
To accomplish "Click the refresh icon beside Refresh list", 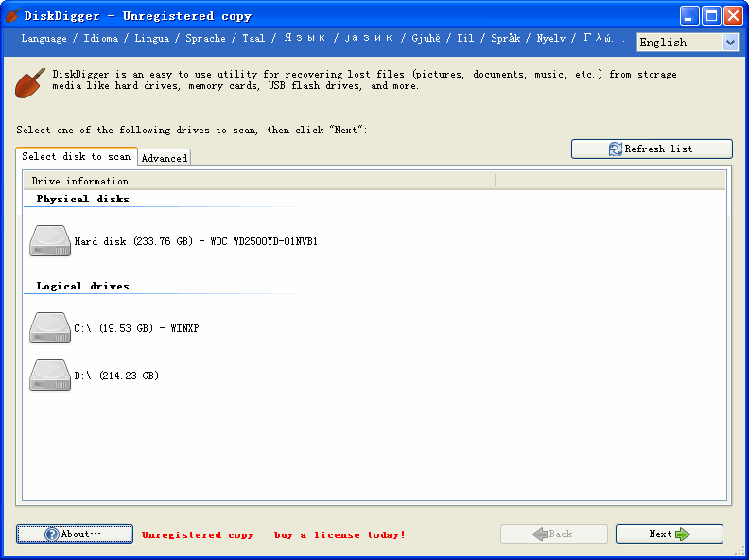I will point(616,149).
